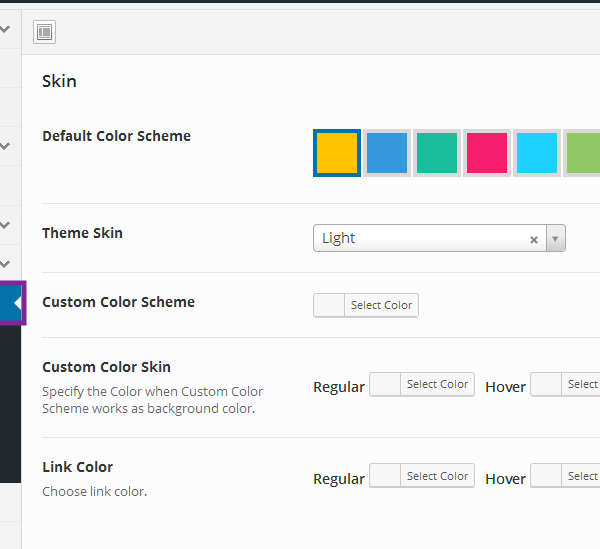Select the yellow default color scheme
600x549 pixels.
click(x=336, y=153)
